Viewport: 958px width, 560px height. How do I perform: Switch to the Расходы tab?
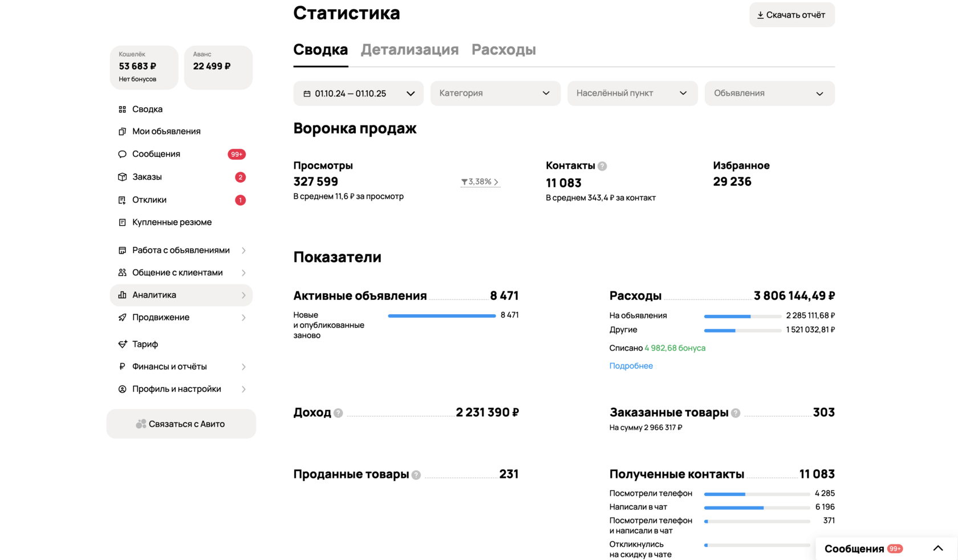504,50
